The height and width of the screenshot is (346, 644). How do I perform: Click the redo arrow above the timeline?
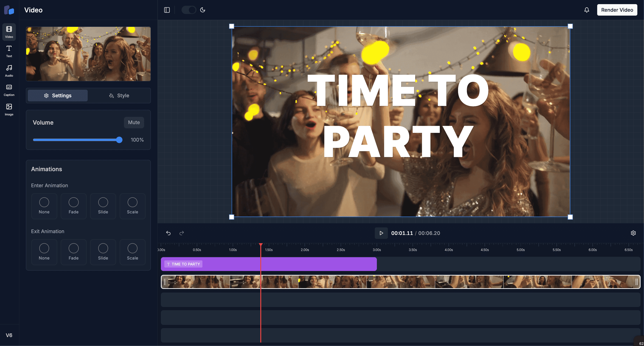[182, 233]
